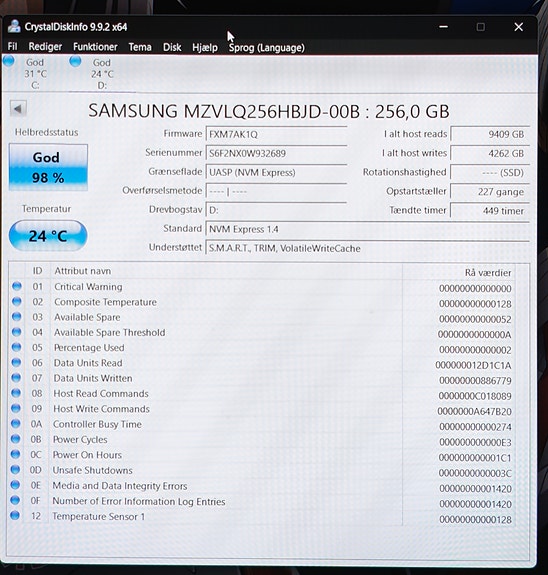
Task: Select the Media and Data Integrity Errors row
Action: click(262, 486)
